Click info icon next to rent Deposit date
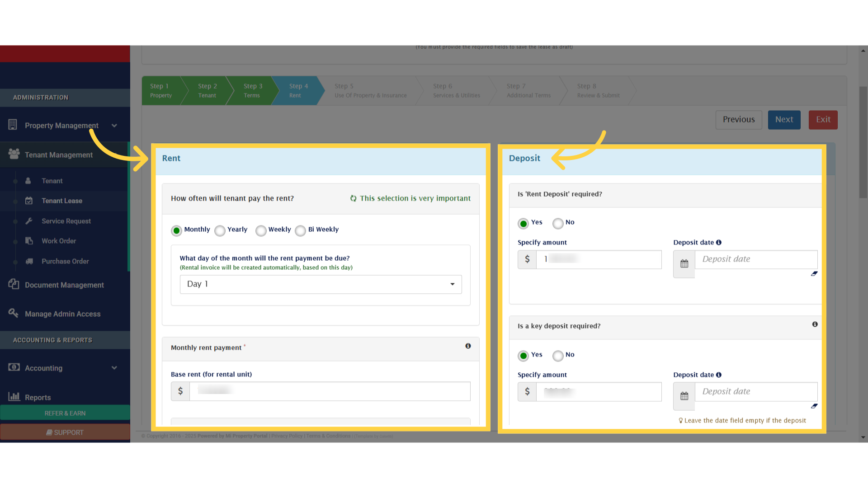Image resolution: width=868 pixels, height=488 pixels. click(719, 243)
